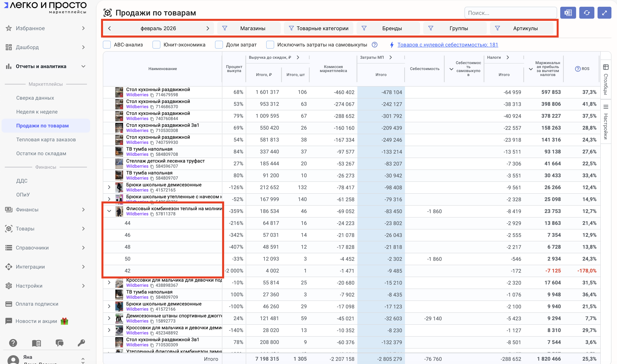
Task: Toggle the Юнит-экономика checkbox
Action: pyautogui.click(x=156, y=45)
